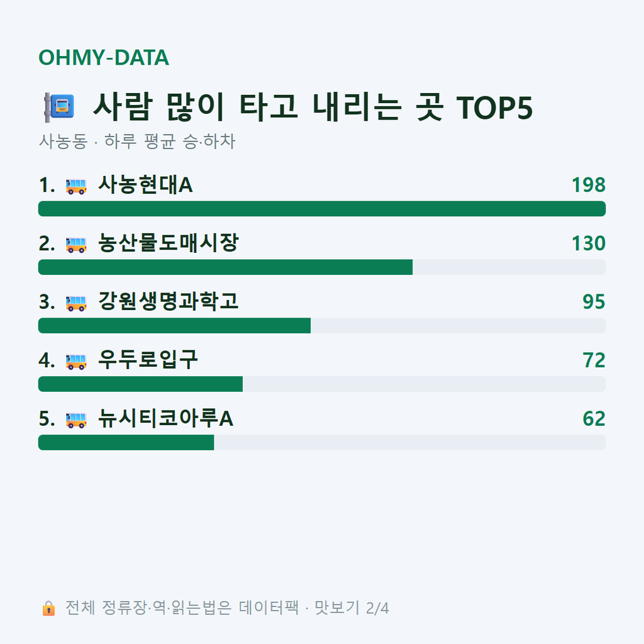The width and height of the screenshot is (644, 644).
Task: Click the 사람 많이 타고 내리는 곳 TOP5 heading
Action: point(313,107)
